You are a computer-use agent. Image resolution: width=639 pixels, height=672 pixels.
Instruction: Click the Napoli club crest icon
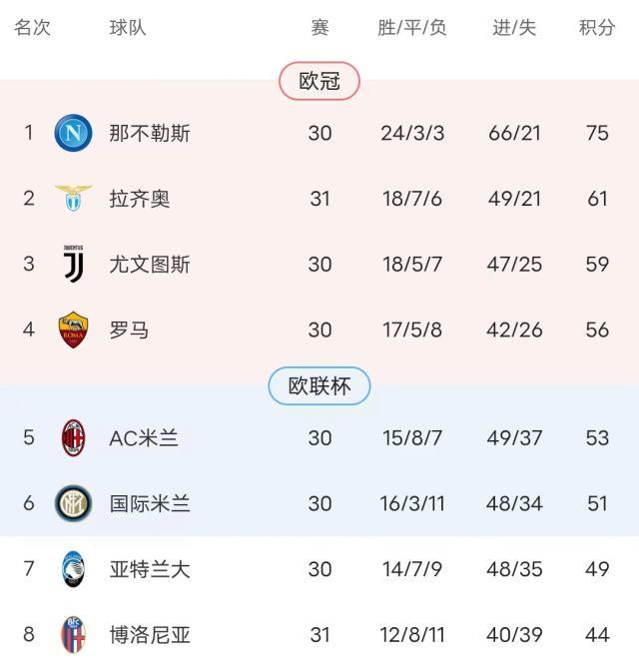tap(73, 133)
